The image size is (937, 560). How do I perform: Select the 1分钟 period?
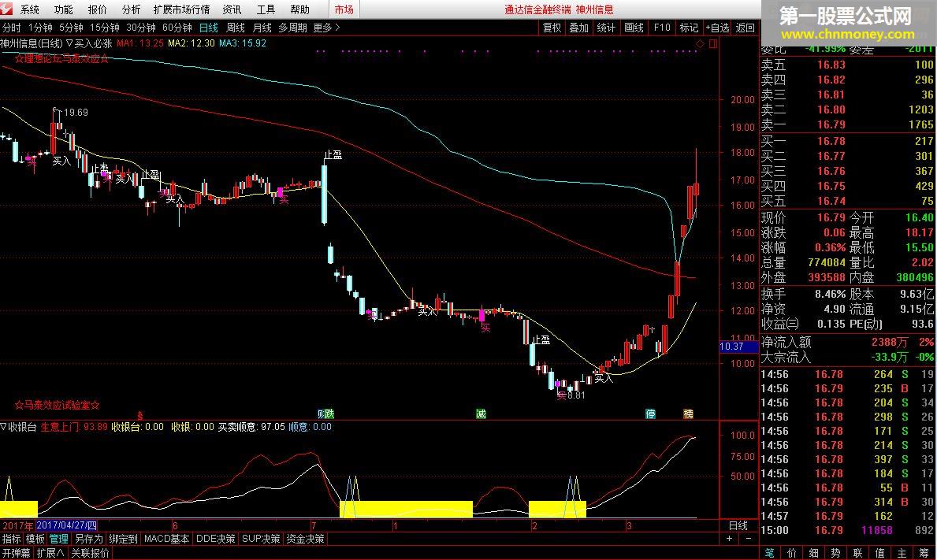click(x=40, y=28)
